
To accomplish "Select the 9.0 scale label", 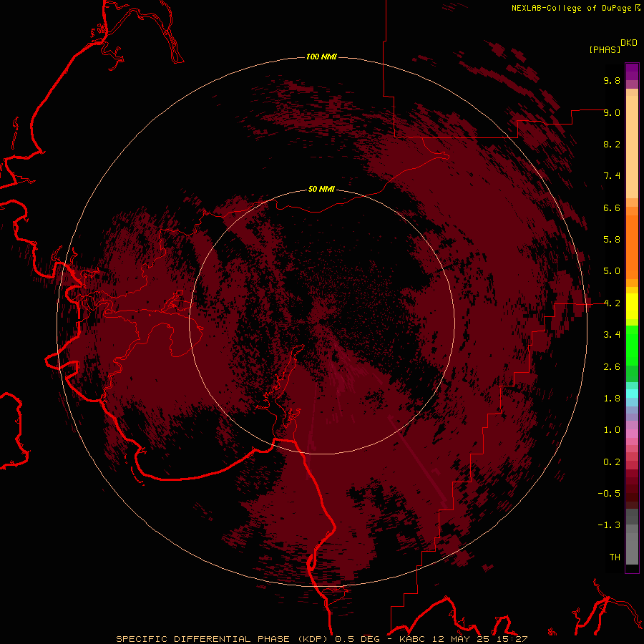I will coord(612,112).
